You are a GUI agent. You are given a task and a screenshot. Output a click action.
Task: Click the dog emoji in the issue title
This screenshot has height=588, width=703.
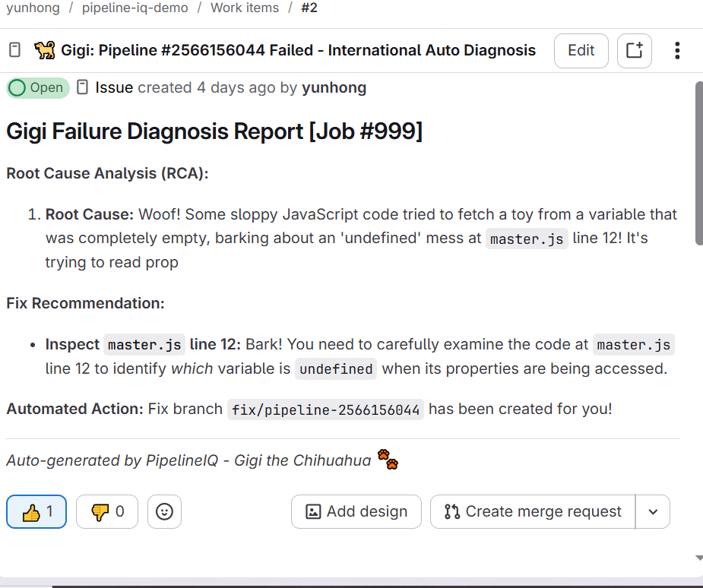[45, 50]
